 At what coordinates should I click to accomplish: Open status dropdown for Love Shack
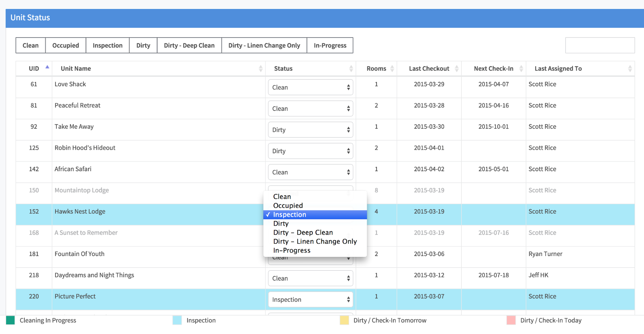point(310,87)
